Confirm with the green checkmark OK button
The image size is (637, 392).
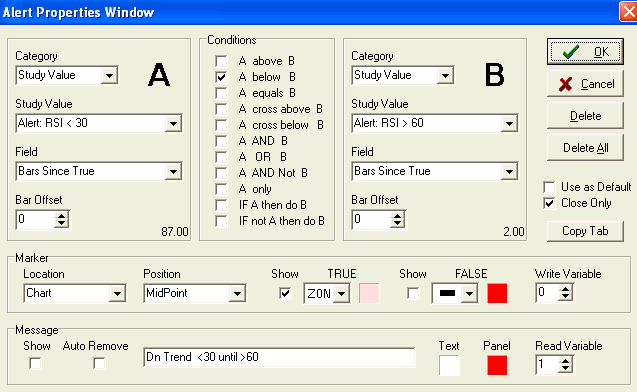coord(585,52)
